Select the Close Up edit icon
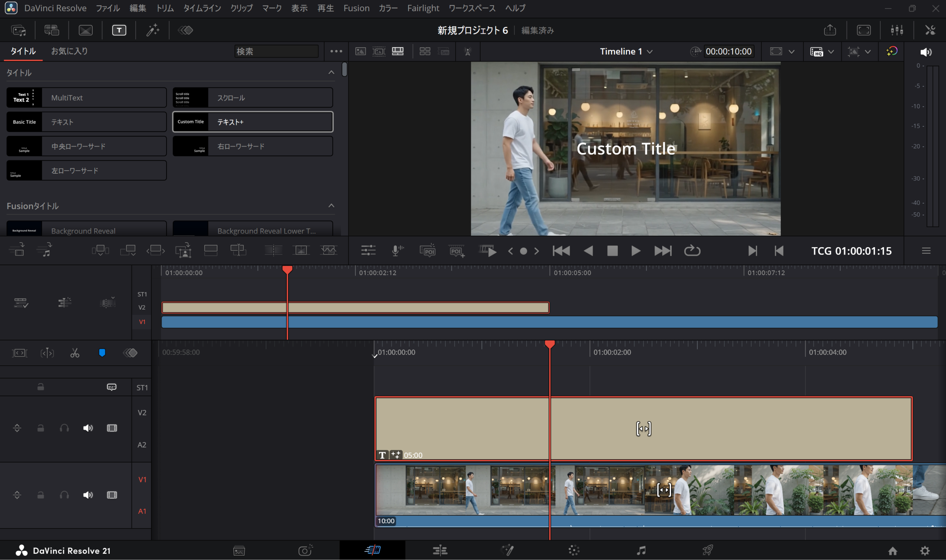The width and height of the screenshot is (946, 560). point(183,250)
